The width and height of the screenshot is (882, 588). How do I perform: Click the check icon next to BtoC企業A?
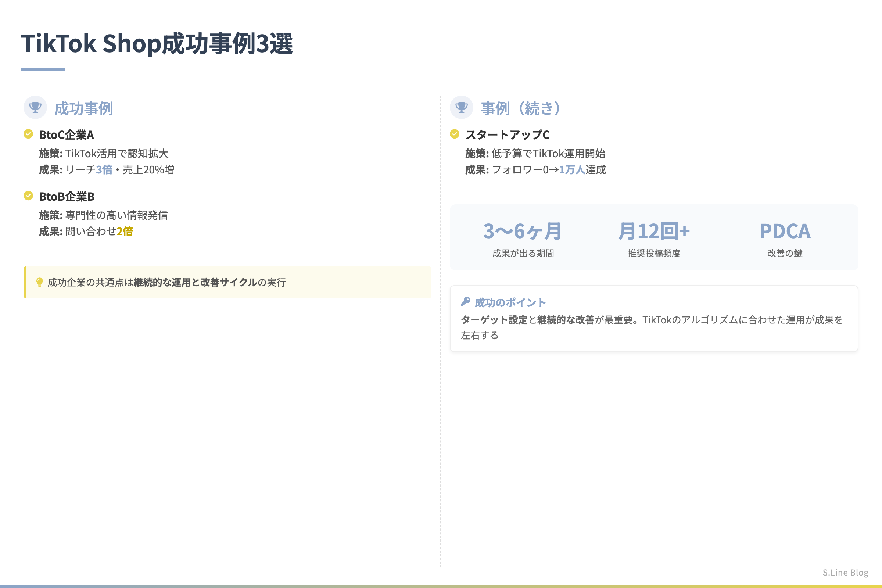pyautogui.click(x=28, y=134)
